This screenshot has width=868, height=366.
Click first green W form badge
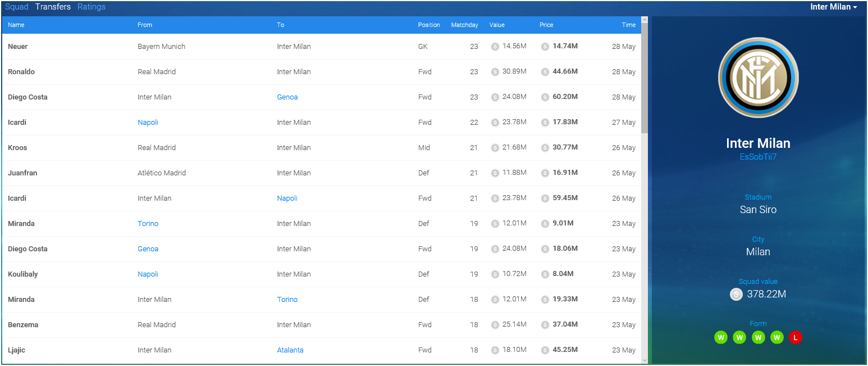coord(721,337)
